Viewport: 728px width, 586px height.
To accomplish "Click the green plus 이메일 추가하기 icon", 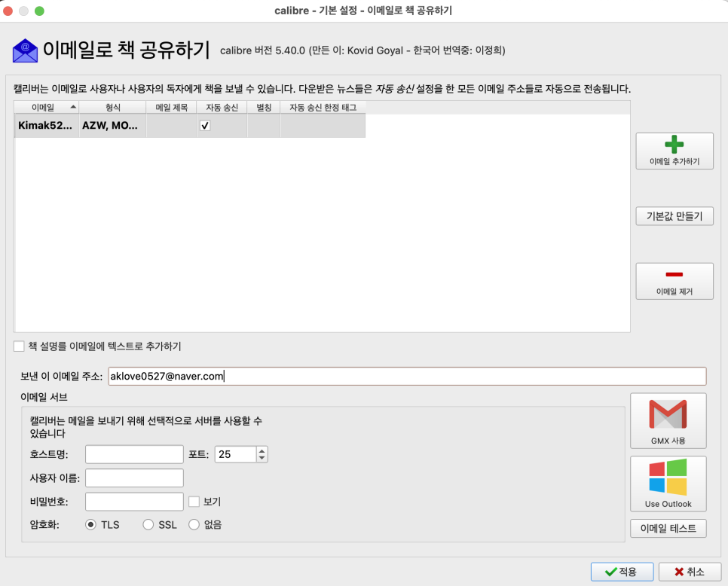I will [674, 145].
